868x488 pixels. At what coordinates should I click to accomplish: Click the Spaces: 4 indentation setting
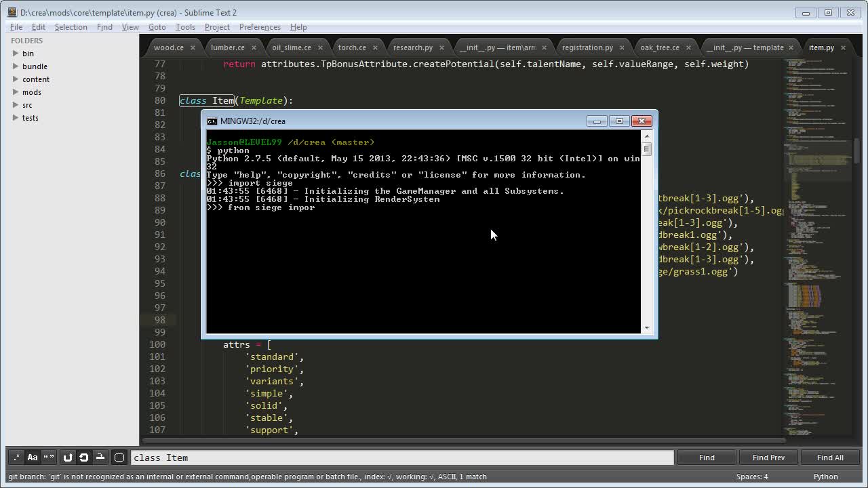pyautogui.click(x=752, y=476)
